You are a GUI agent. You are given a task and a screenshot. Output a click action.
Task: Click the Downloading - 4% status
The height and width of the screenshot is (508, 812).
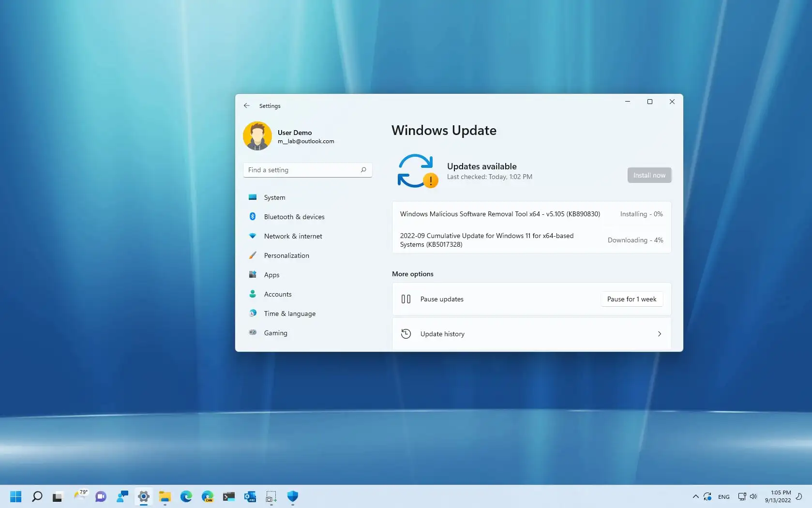[x=635, y=240]
